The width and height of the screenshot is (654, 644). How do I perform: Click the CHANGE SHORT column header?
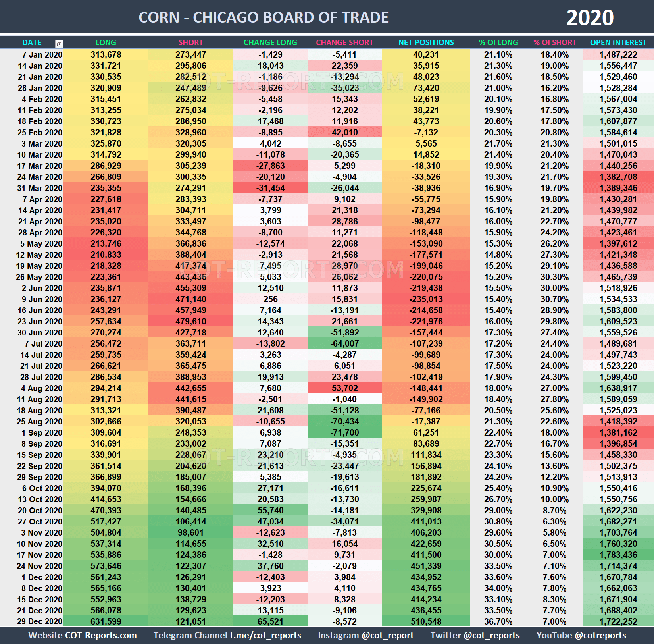click(344, 42)
